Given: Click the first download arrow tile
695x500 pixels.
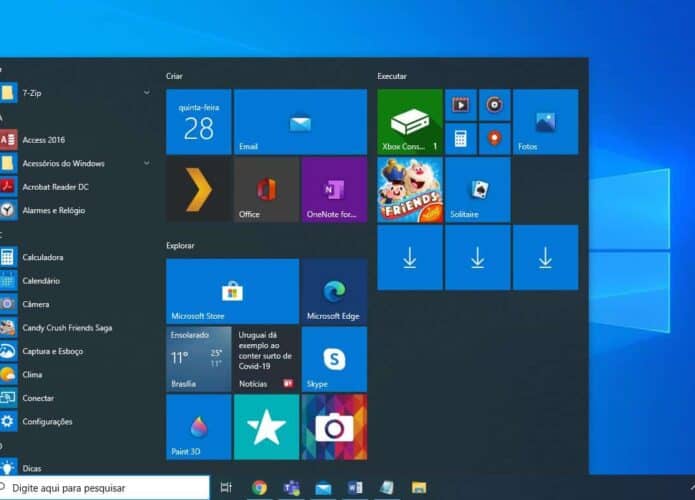Looking at the screenshot, I should pos(410,258).
